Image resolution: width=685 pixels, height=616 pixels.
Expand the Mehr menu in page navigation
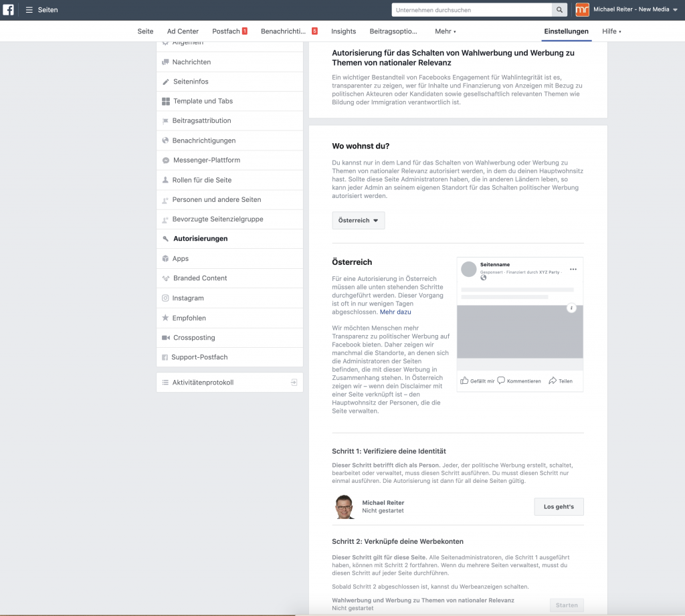click(445, 31)
